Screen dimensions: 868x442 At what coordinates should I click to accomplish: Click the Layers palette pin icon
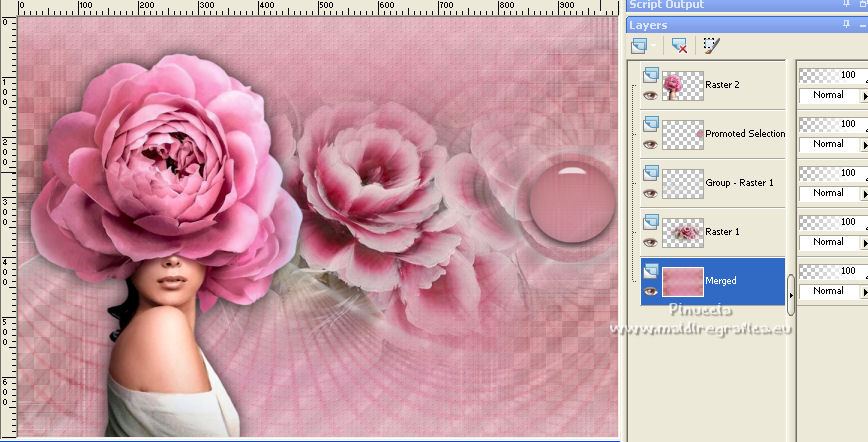coord(846,24)
